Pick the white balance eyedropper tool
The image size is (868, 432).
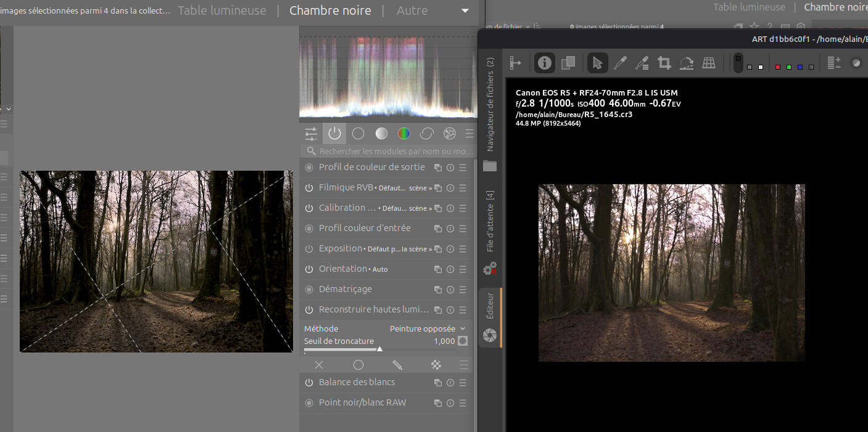[x=620, y=63]
